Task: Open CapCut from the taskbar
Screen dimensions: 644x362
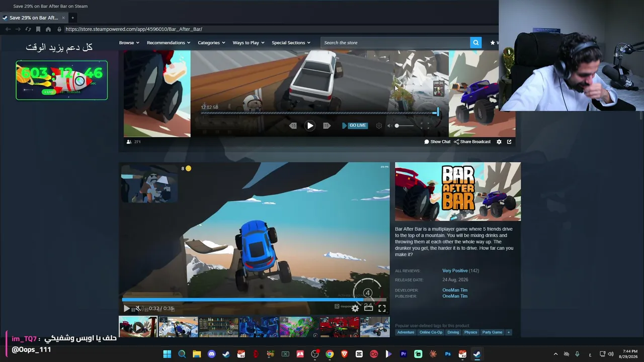Action: coord(359,354)
